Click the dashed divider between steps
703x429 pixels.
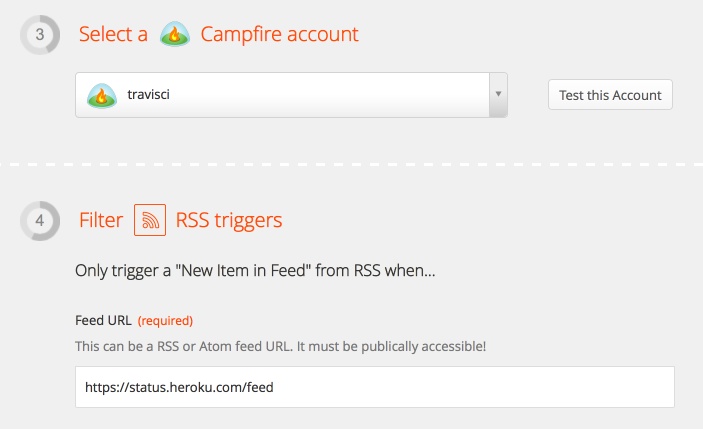352,165
